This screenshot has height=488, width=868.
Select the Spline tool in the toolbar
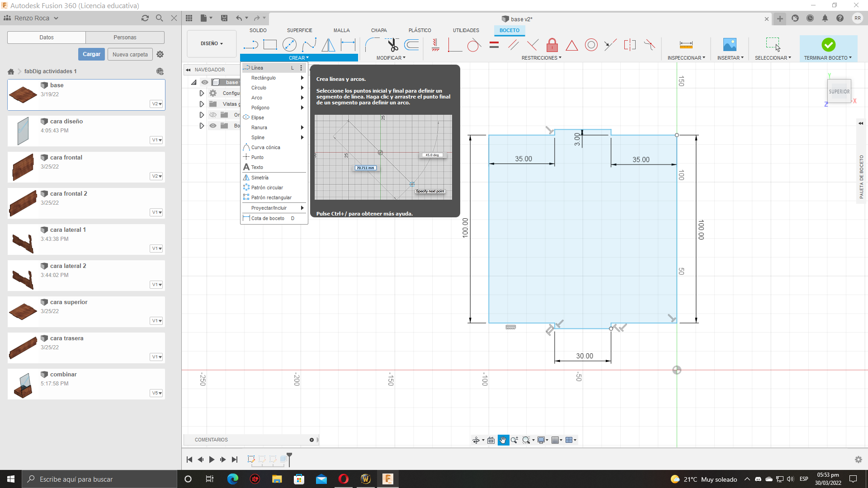coord(309,45)
